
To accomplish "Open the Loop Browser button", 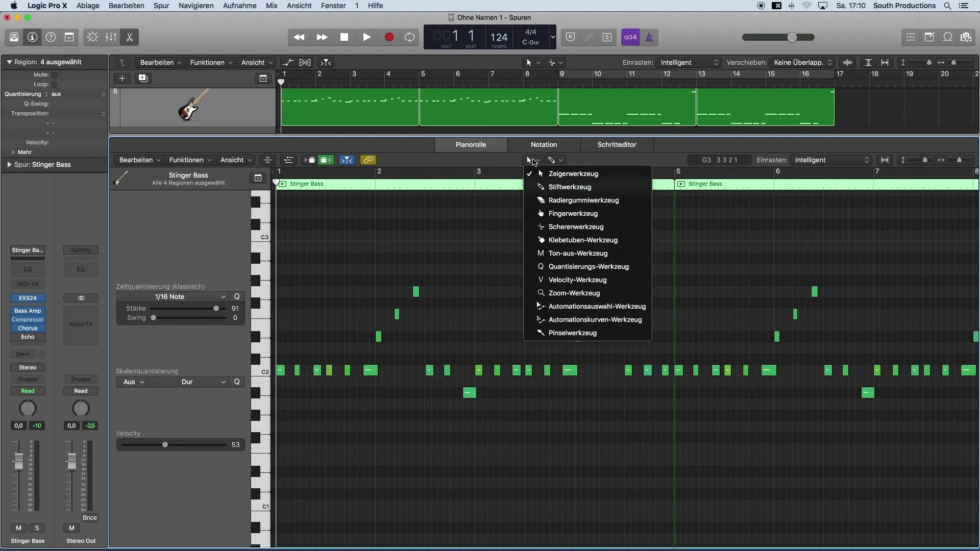I will 948,37.
